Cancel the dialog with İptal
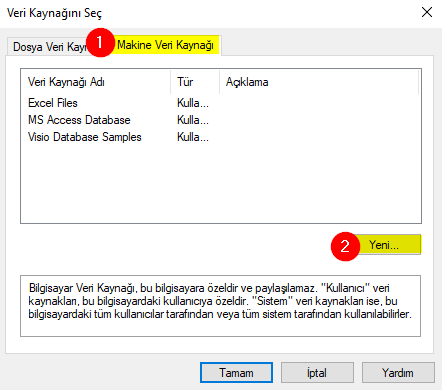Viewport: 442px width, 390px height. pos(317,373)
